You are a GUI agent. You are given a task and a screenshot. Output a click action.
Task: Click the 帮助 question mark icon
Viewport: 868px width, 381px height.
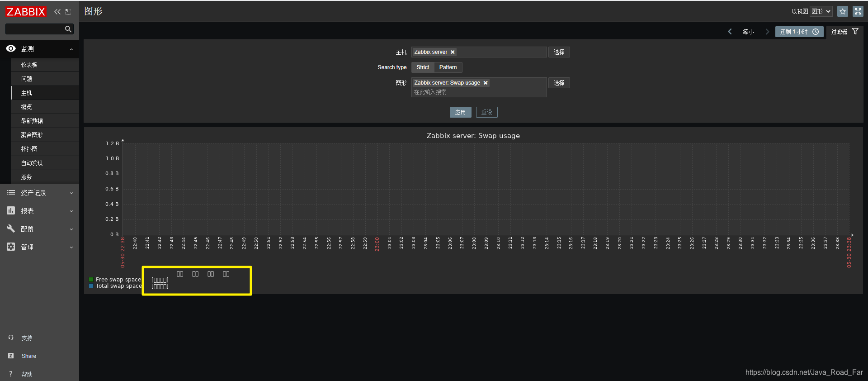click(x=11, y=374)
